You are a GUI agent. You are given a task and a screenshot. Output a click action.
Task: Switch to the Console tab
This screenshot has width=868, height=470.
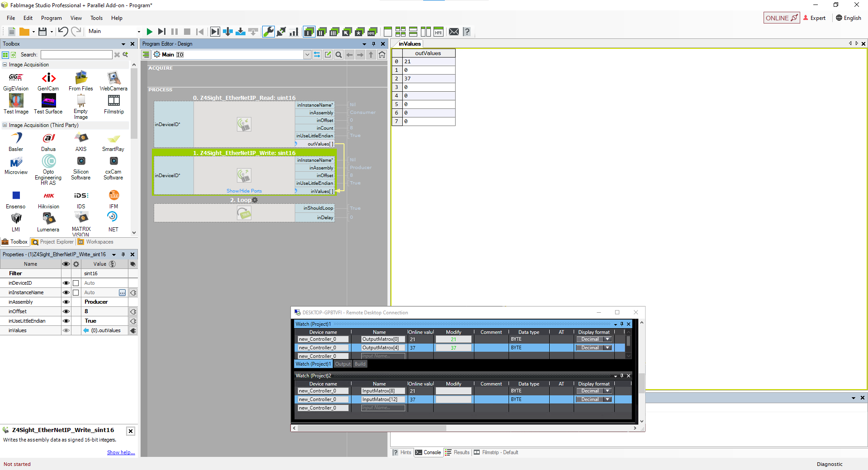428,452
